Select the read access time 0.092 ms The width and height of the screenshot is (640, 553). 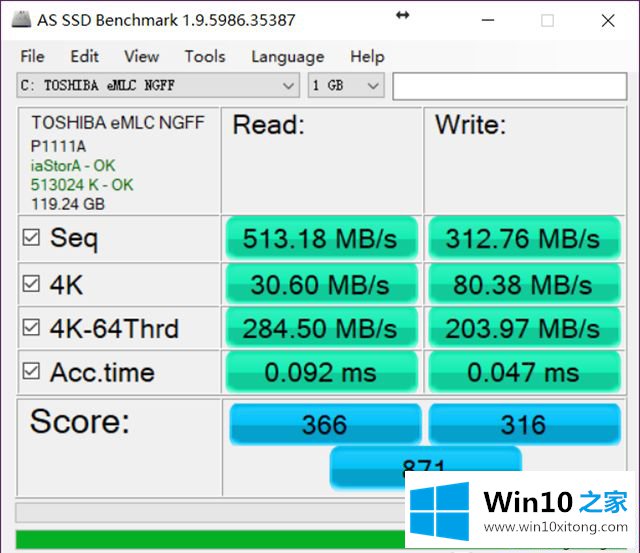[322, 372]
